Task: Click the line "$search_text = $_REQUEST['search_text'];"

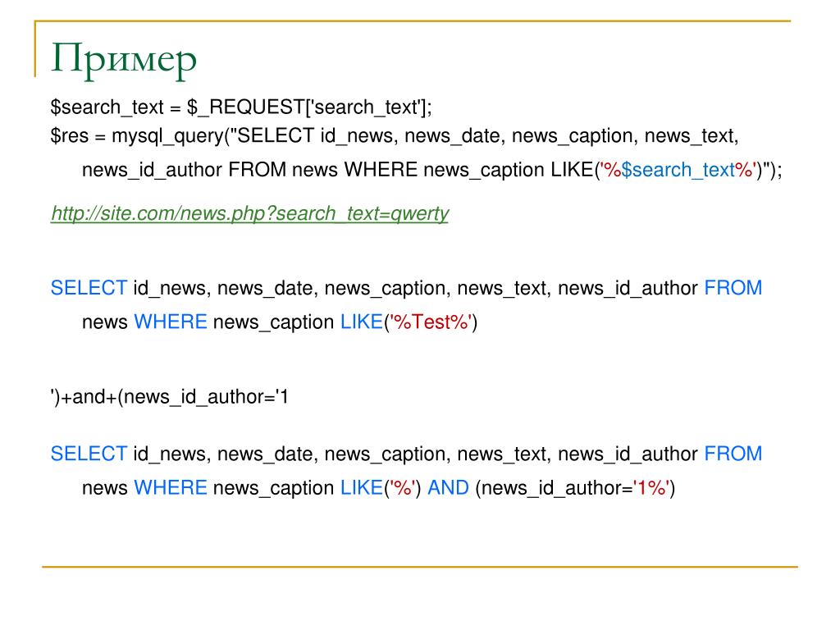Action: click(241, 107)
